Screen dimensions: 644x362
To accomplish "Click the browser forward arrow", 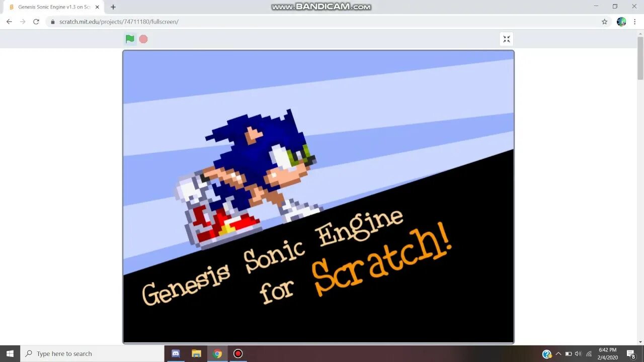I will point(23,22).
